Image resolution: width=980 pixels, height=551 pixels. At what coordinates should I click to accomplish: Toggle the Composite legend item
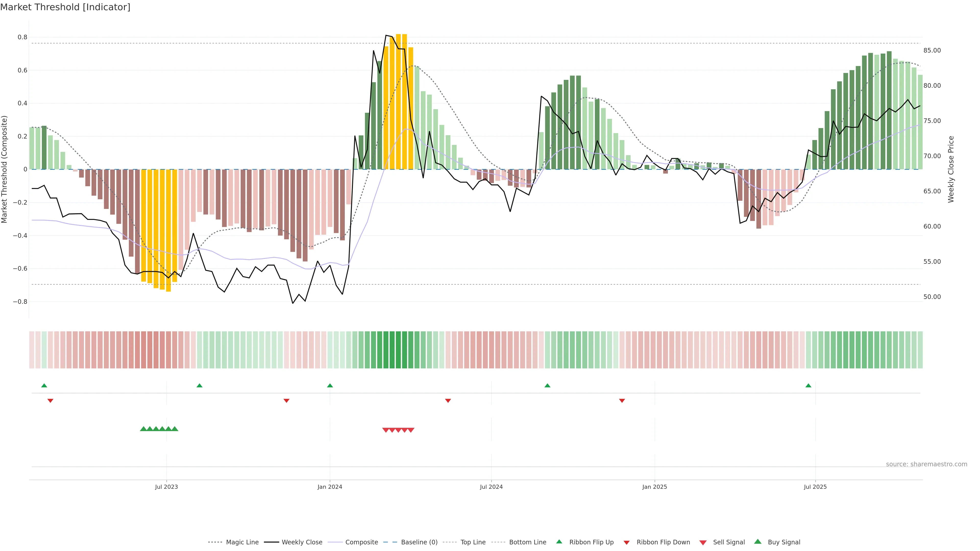(x=361, y=542)
